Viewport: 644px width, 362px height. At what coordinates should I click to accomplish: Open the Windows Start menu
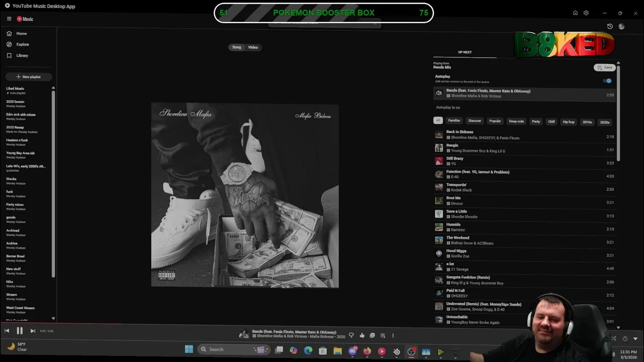[189, 349]
